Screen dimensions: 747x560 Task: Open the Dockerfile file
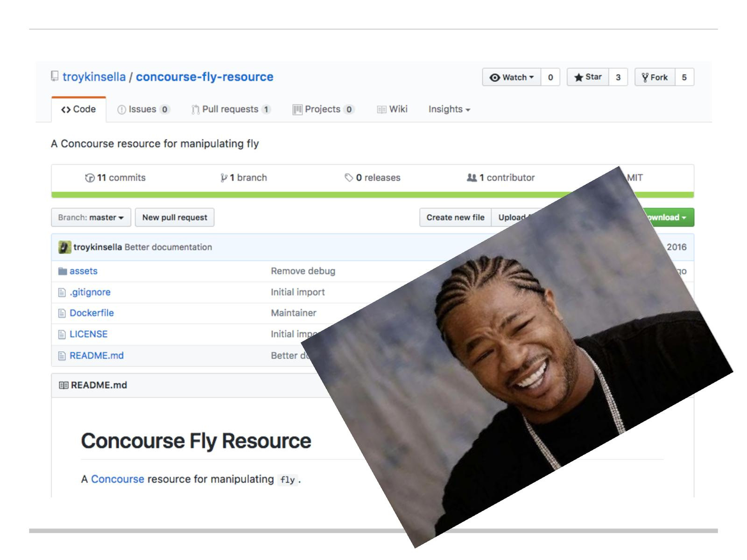92,313
